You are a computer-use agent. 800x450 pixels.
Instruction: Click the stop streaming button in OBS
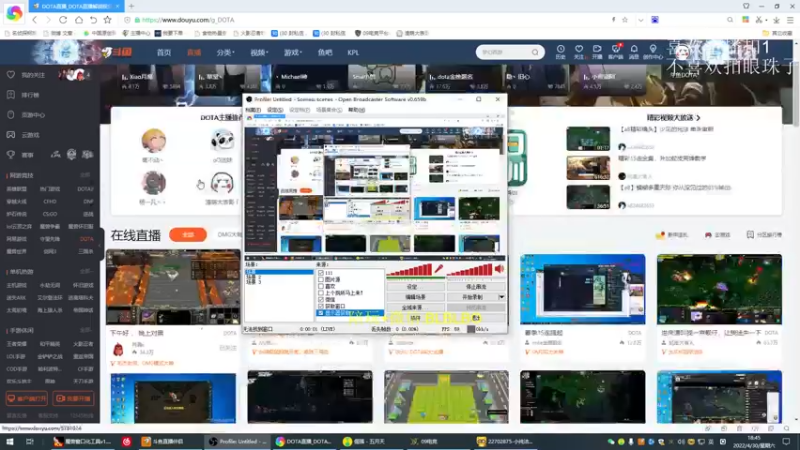[x=476, y=287]
